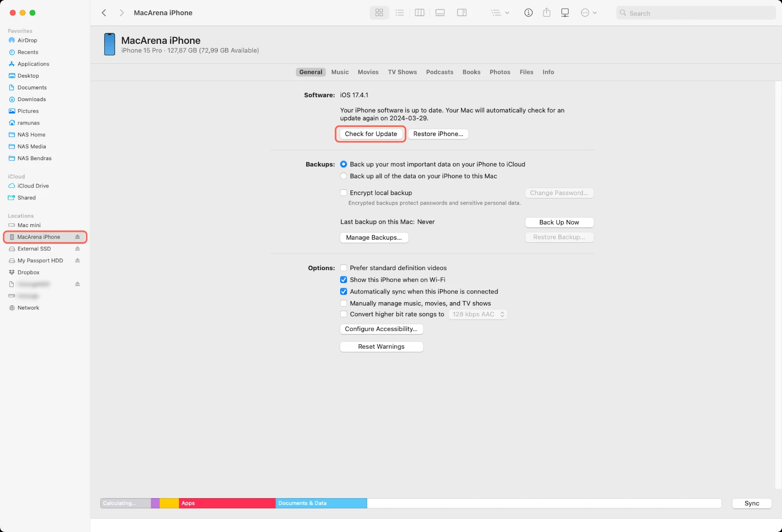Switch to the Podcasts tab
This screenshot has height=532, width=782.
[x=440, y=72]
